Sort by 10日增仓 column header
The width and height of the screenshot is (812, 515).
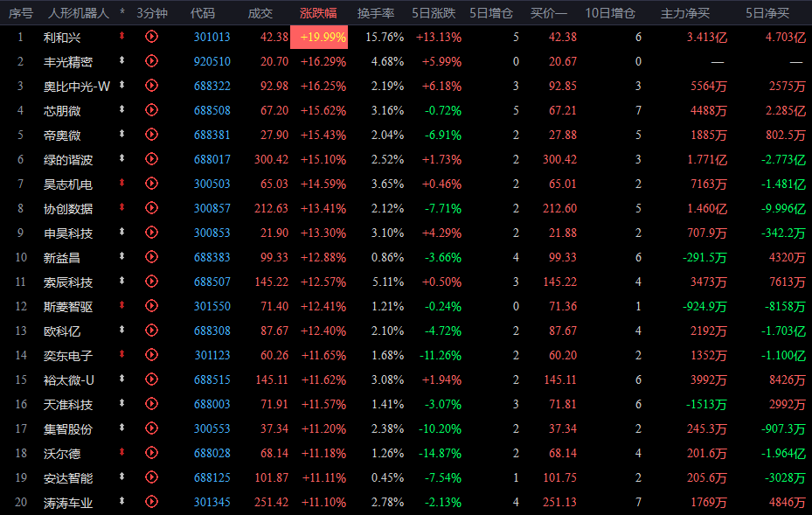(610, 13)
